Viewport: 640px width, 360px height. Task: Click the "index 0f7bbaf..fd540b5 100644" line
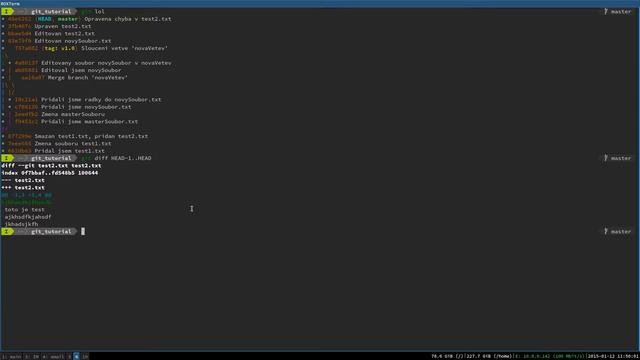tap(49, 173)
